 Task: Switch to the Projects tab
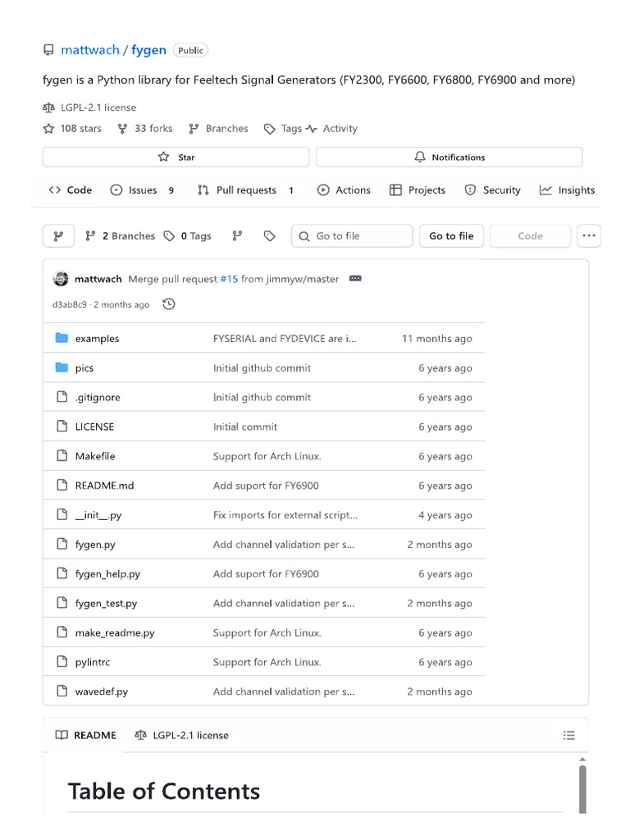pyautogui.click(x=418, y=190)
